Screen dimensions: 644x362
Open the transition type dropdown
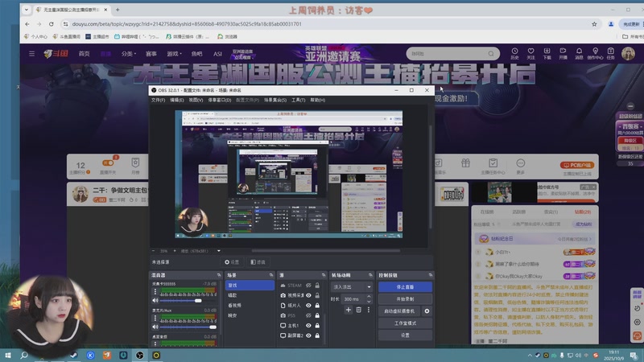coord(352,287)
